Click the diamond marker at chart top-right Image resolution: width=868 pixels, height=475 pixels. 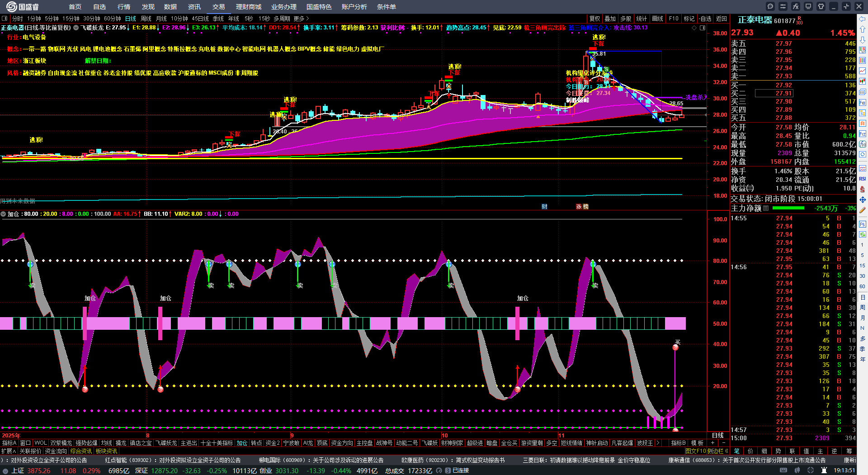coord(694,28)
